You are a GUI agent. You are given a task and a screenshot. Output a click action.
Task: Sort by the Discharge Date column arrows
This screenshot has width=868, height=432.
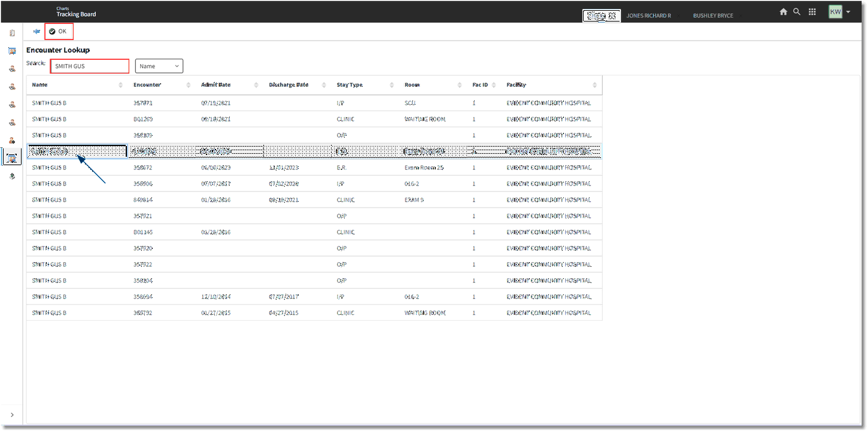(x=324, y=85)
